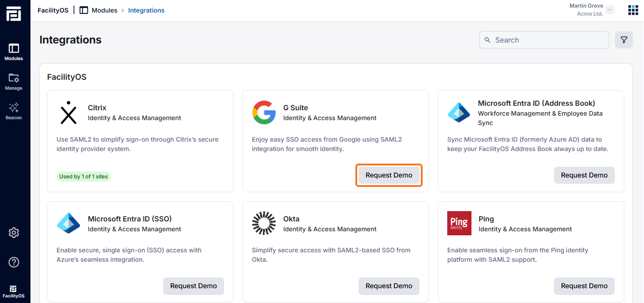Click the Okta integration logo
This screenshot has height=303, width=644.
[x=264, y=223]
